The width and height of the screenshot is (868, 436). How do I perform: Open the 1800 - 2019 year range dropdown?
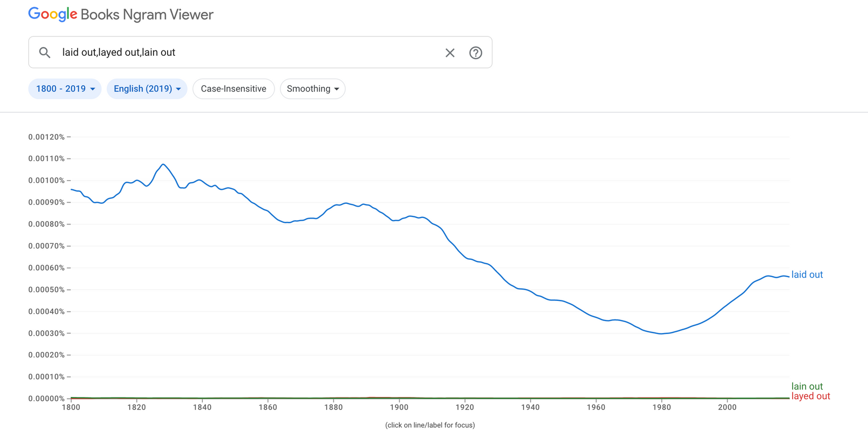click(x=65, y=89)
